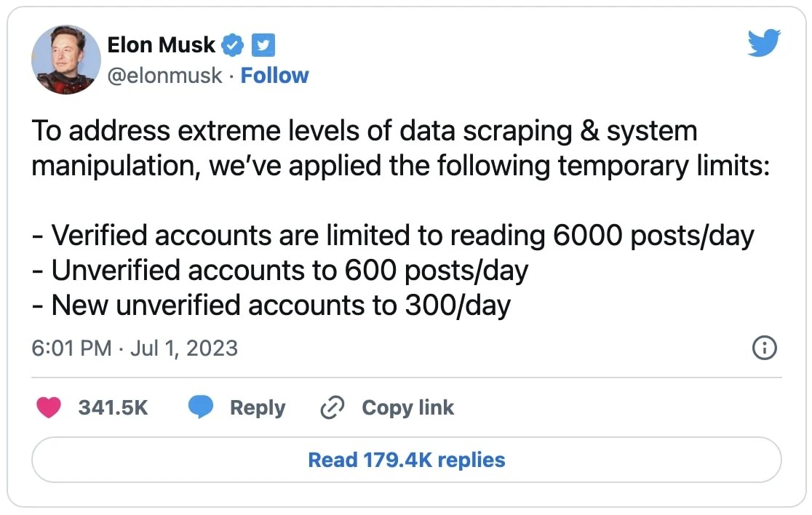Open the 6:01 PM Jul 1, 2023 timestamp
This screenshot has width=812, height=515.
135,348
